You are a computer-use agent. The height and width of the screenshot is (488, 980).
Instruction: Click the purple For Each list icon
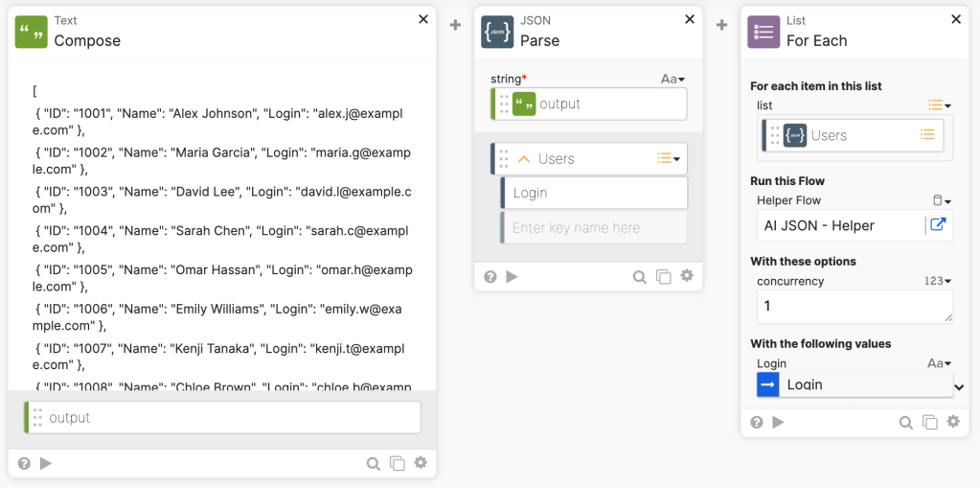tap(763, 32)
